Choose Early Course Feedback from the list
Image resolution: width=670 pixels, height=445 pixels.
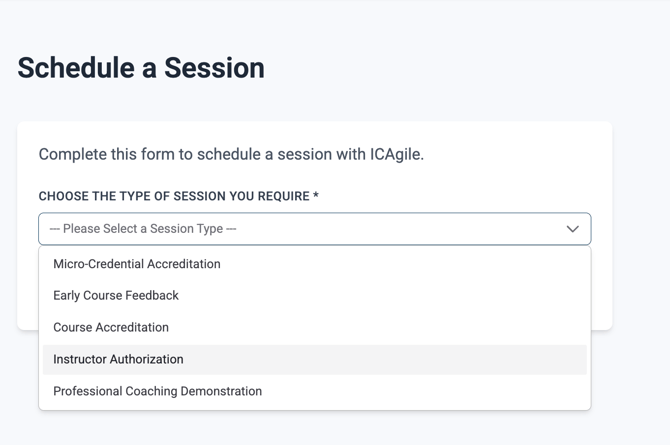[116, 295]
